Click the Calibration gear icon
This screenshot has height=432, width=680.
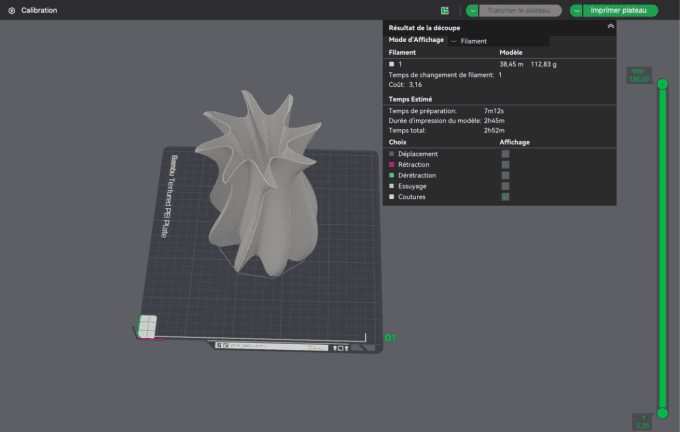[11, 10]
